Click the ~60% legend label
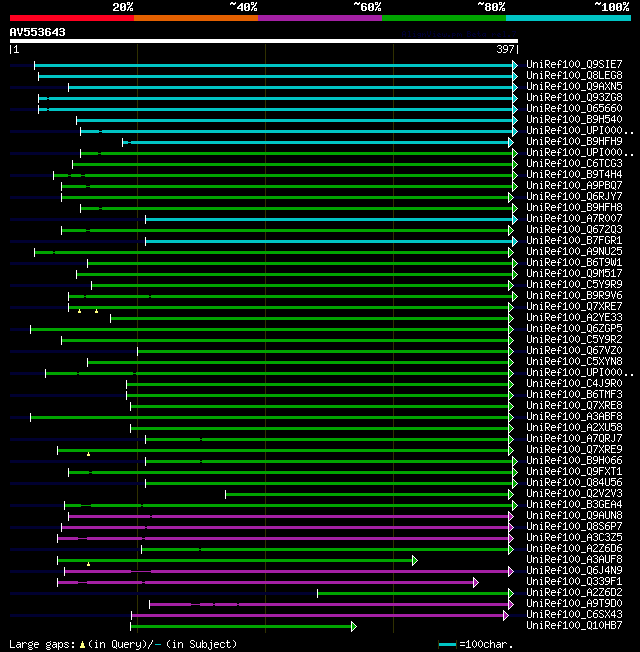 (367, 7)
